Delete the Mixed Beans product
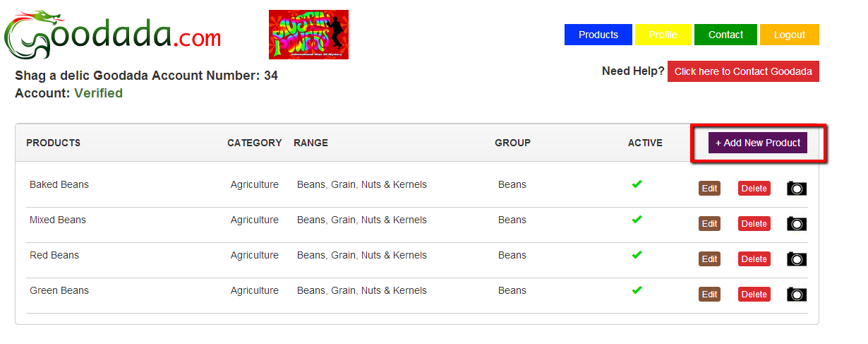Viewport: 868px width, 344px height. tap(754, 224)
